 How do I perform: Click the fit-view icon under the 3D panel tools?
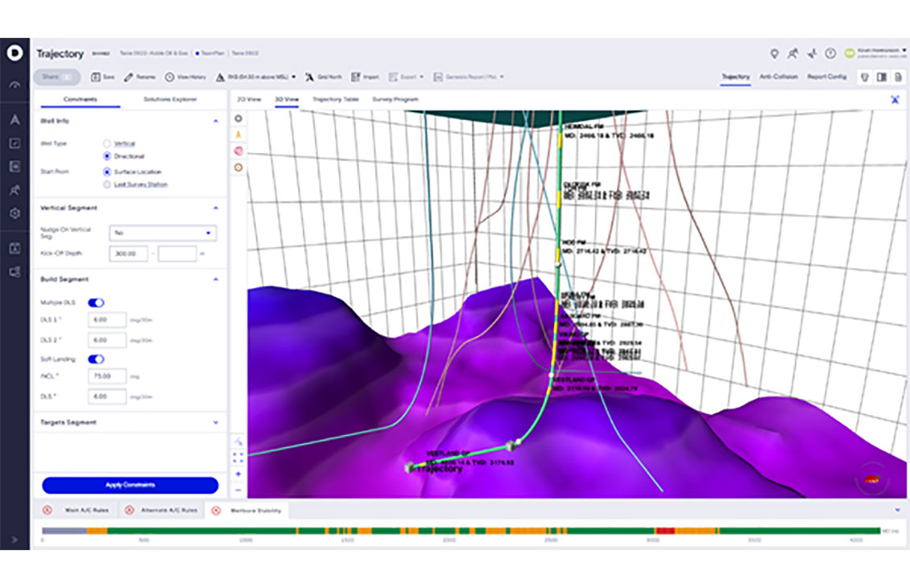pyautogui.click(x=238, y=455)
